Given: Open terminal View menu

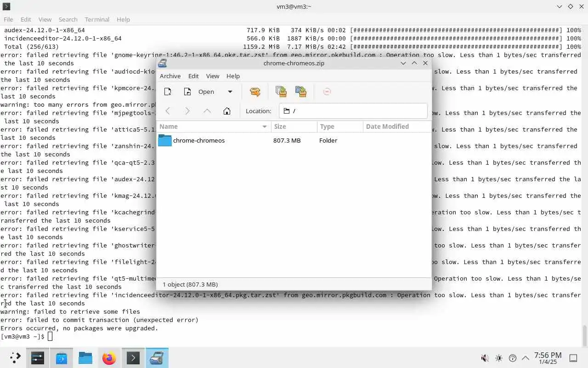Looking at the screenshot, I should point(45,19).
